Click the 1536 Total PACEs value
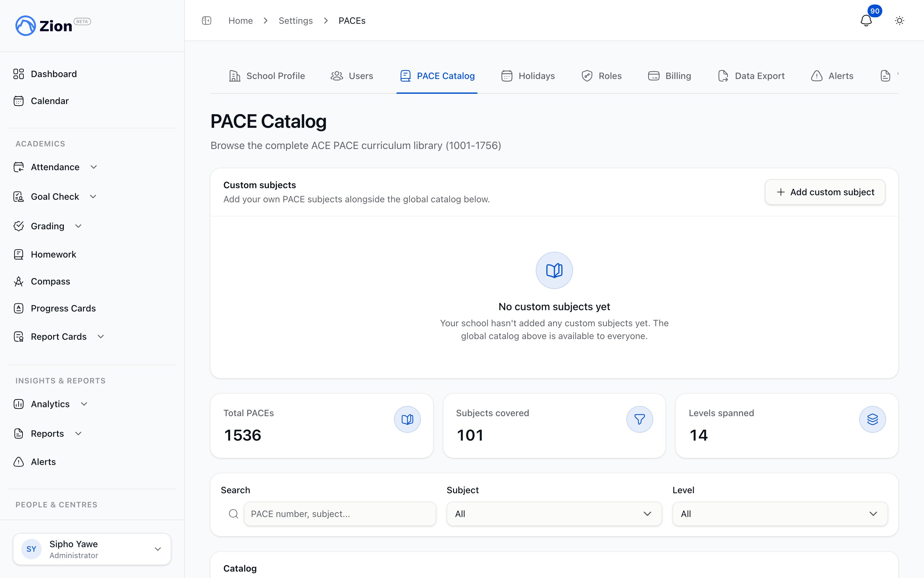Viewport: 924px width, 578px height. [x=243, y=435]
